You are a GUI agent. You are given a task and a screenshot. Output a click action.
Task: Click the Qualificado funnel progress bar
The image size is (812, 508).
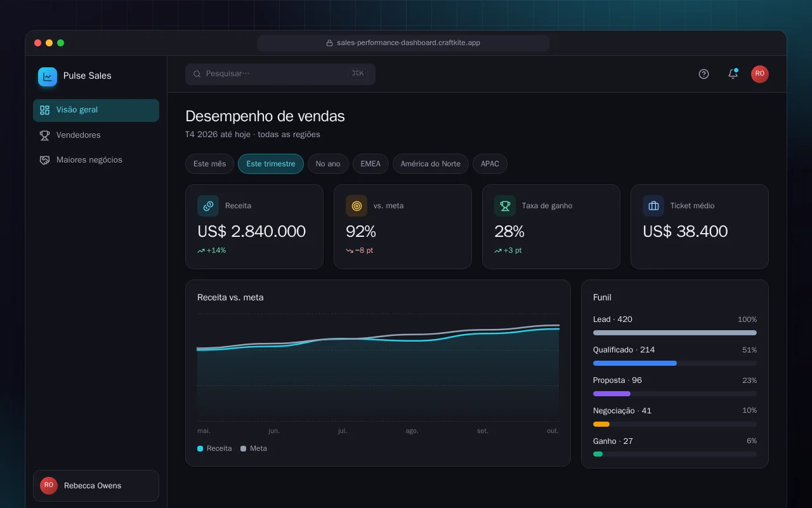(x=675, y=363)
